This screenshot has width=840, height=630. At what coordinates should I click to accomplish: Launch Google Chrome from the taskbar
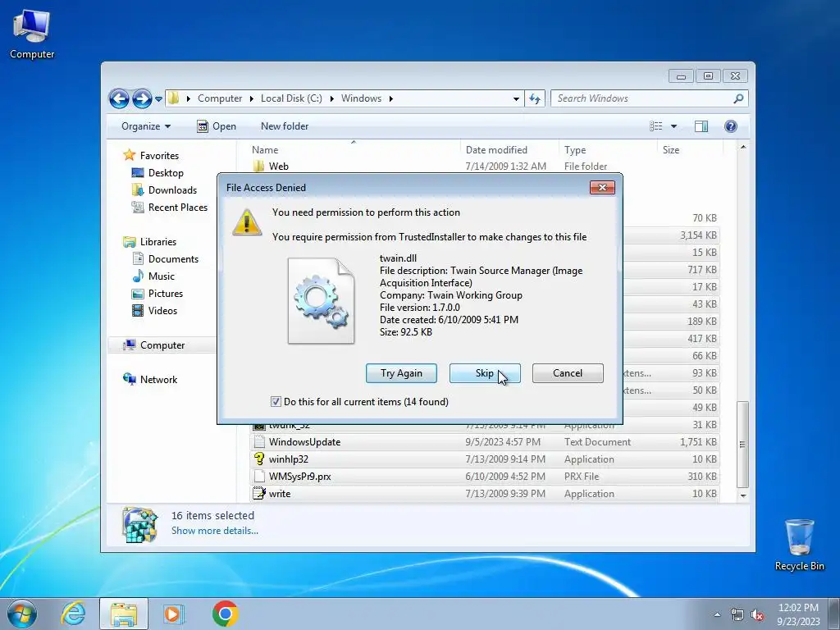[225, 614]
